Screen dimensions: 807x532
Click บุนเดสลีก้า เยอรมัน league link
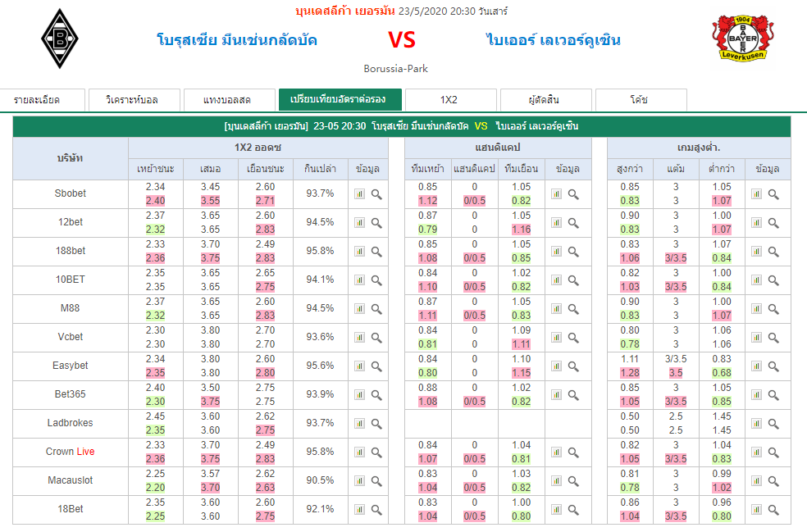345,11
